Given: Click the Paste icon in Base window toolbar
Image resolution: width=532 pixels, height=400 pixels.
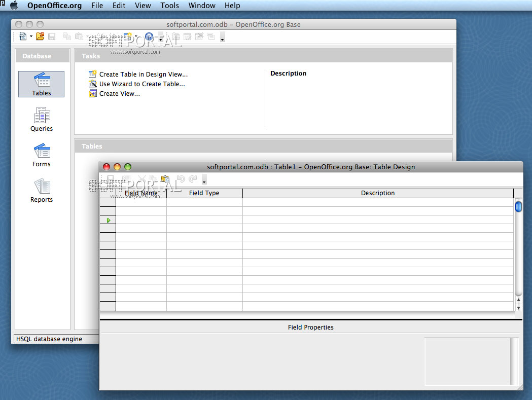Looking at the screenshot, I should click(x=79, y=37).
